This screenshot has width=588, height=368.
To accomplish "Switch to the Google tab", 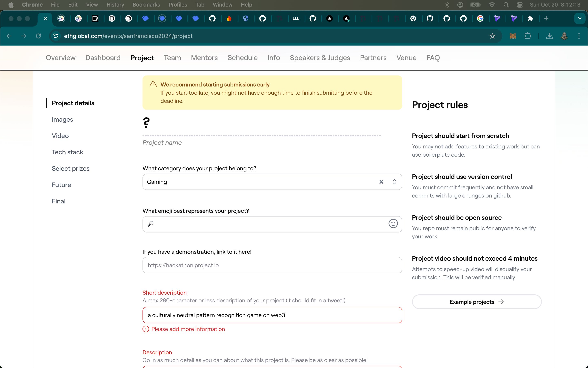I will [480, 18].
